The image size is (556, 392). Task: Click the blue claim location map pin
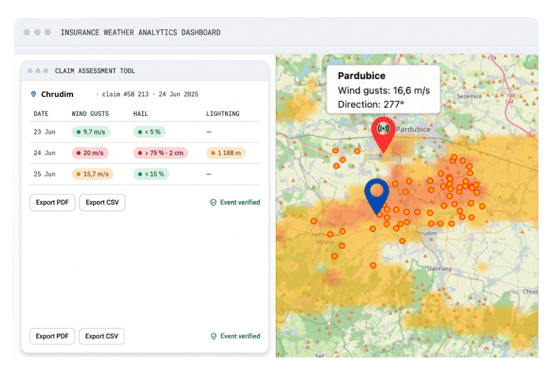click(377, 196)
